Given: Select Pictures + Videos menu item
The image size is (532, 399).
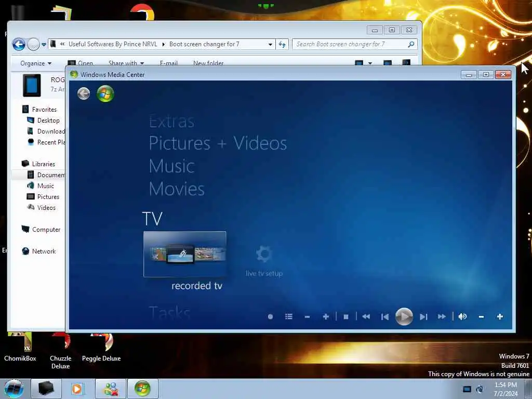Looking at the screenshot, I should [218, 143].
